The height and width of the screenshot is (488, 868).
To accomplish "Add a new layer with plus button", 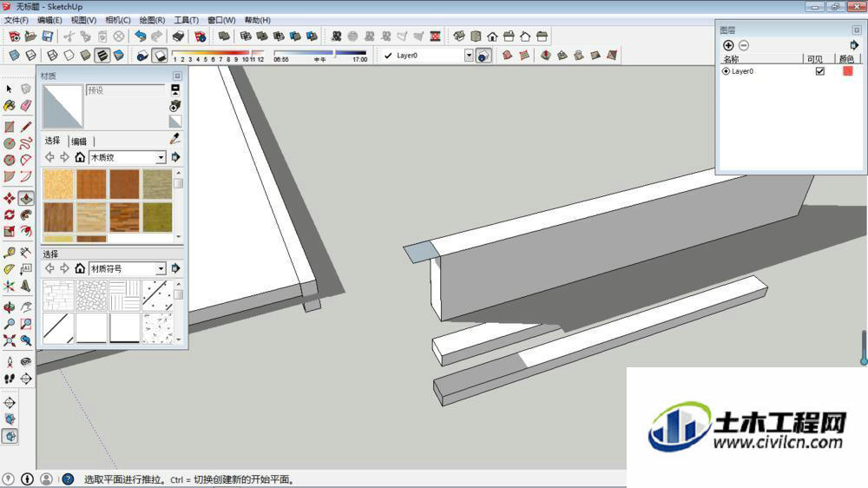I will tap(728, 45).
